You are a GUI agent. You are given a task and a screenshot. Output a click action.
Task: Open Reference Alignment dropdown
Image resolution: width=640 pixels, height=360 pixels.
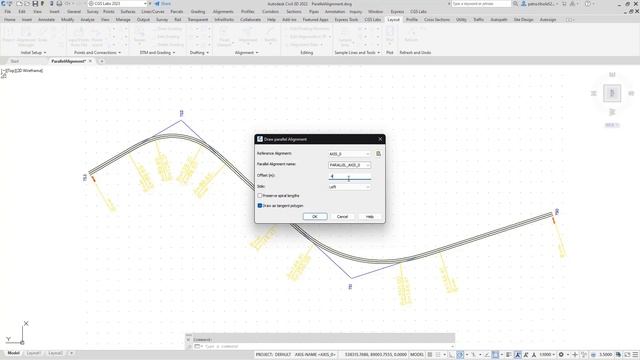[349, 154]
